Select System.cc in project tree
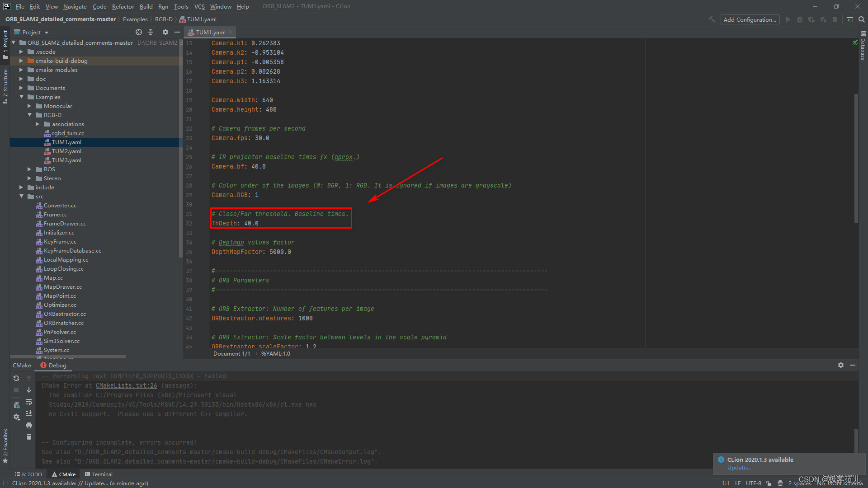 [57, 350]
